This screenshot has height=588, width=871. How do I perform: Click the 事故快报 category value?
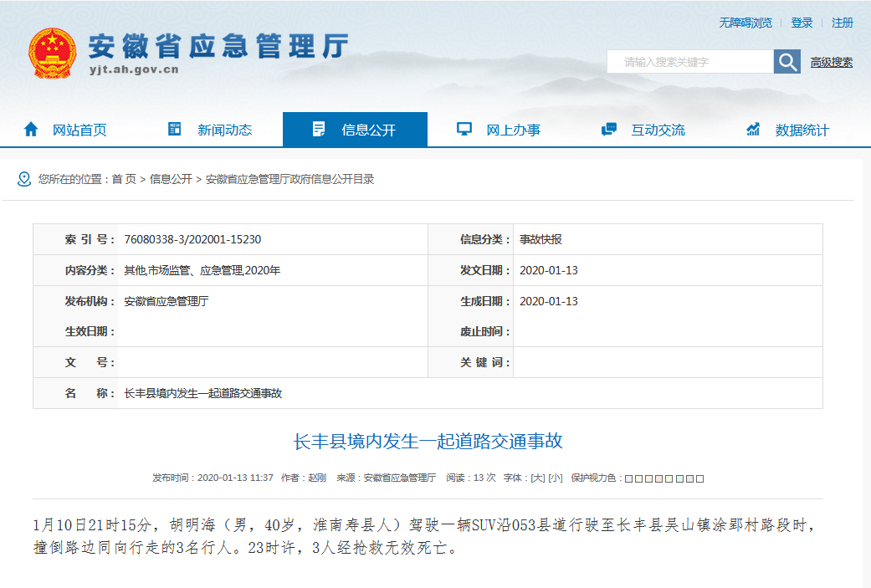541,239
